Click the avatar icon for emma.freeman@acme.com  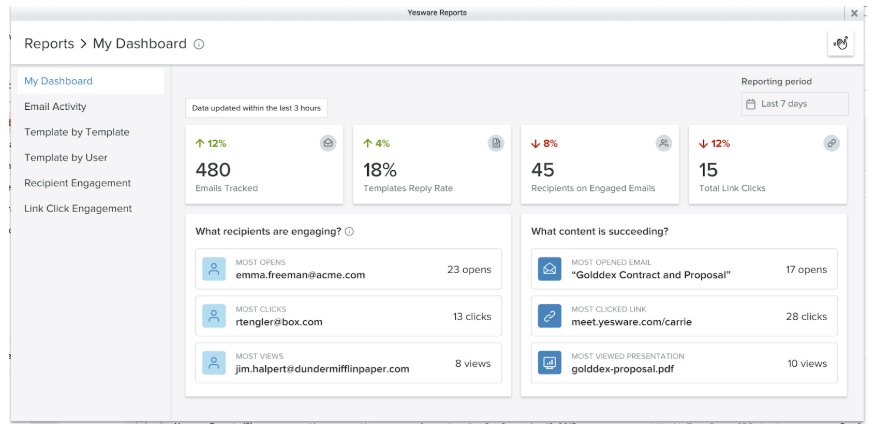coord(214,269)
